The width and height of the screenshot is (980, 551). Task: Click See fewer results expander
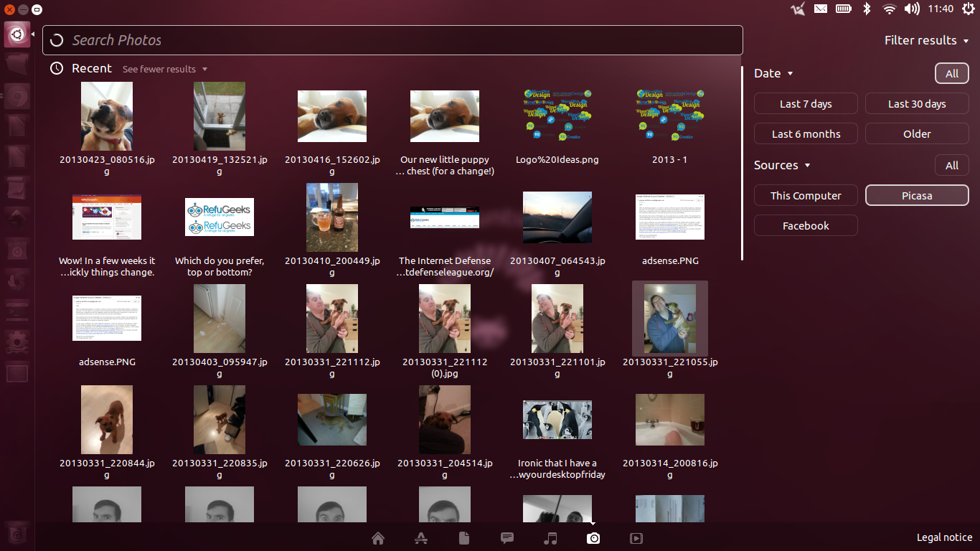tap(164, 70)
